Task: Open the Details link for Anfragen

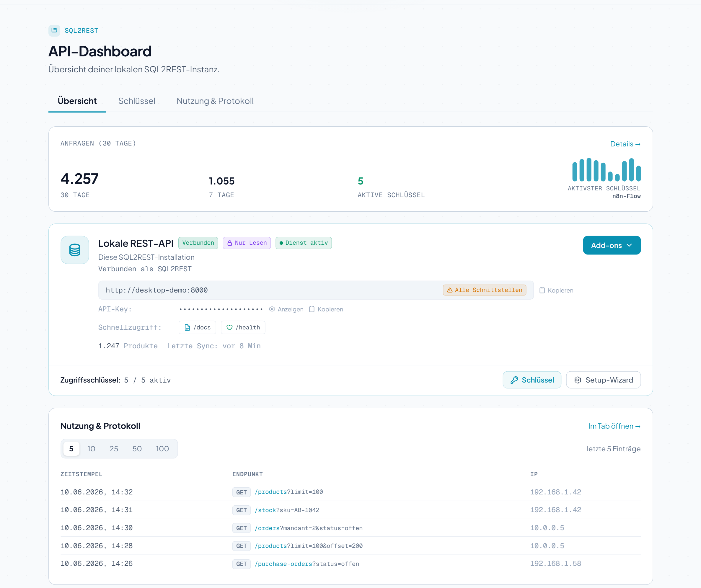Action: pos(625,144)
